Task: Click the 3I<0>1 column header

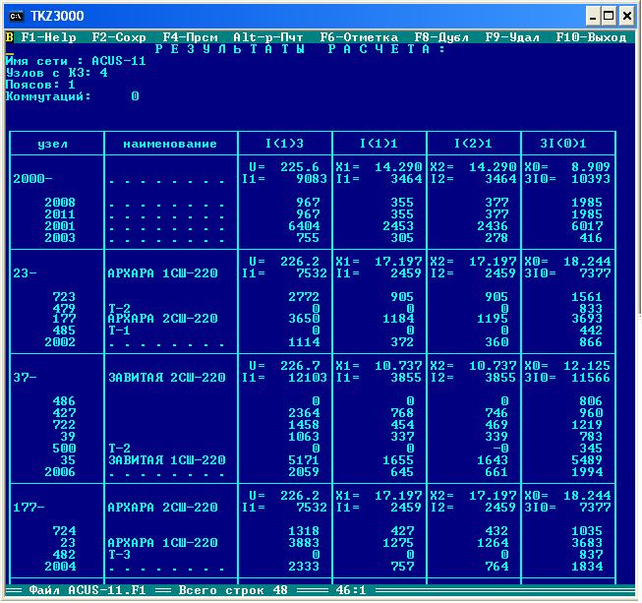Action: [x=563, y=143]
